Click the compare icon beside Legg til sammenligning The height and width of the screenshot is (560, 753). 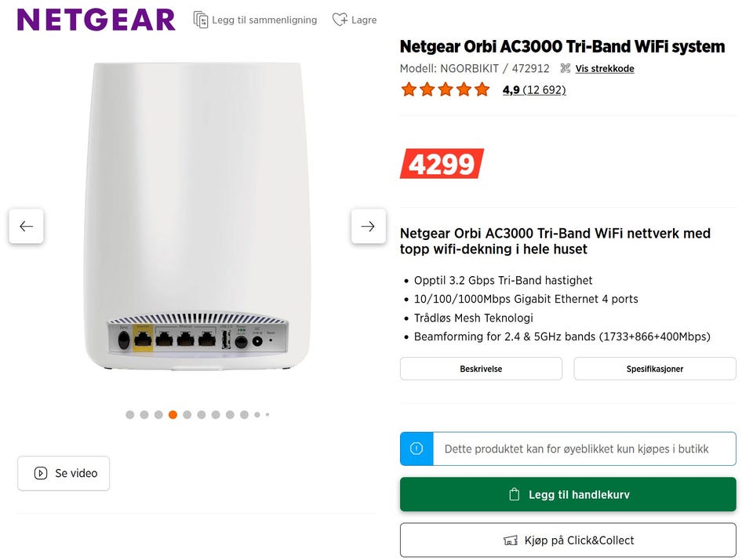click(201, 20)
